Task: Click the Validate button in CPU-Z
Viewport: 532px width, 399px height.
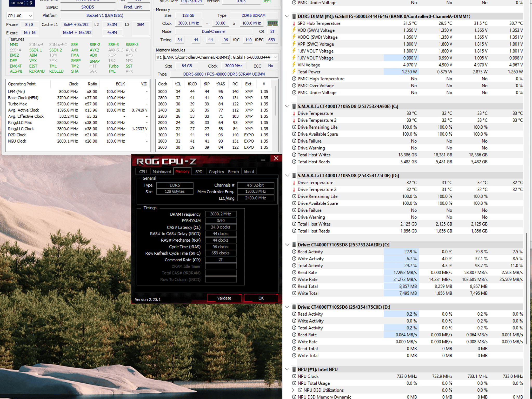Action: 224,298
